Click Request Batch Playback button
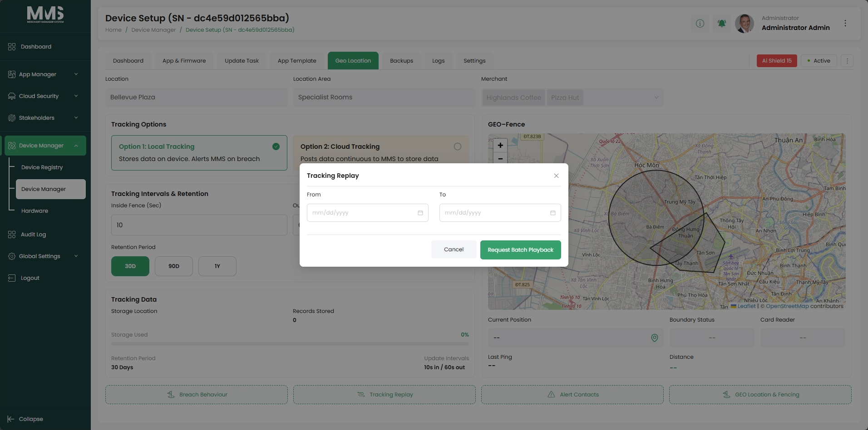This screenshot has width=868, height=430. 521,250
